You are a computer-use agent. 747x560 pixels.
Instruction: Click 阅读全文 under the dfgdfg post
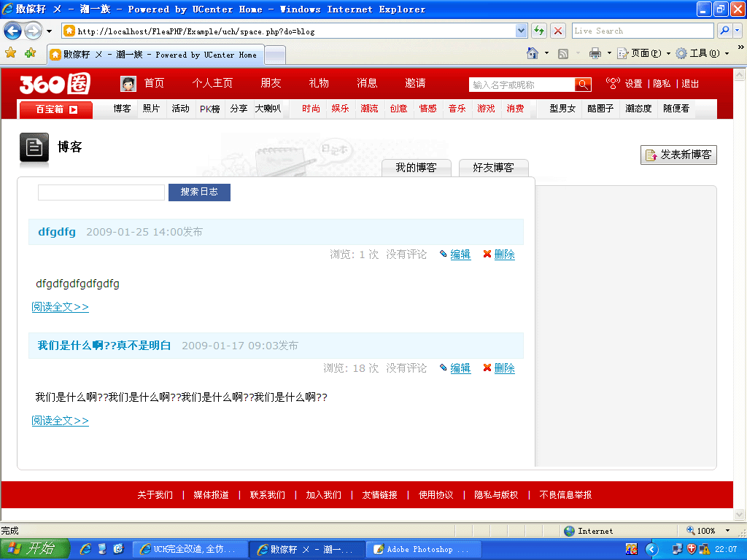click(x=60, y=307)
